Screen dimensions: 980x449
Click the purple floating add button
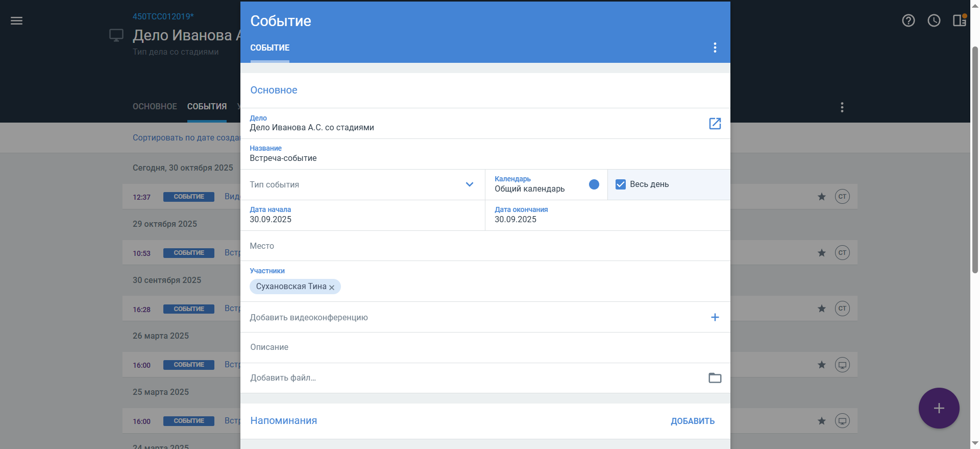[939, 408]
